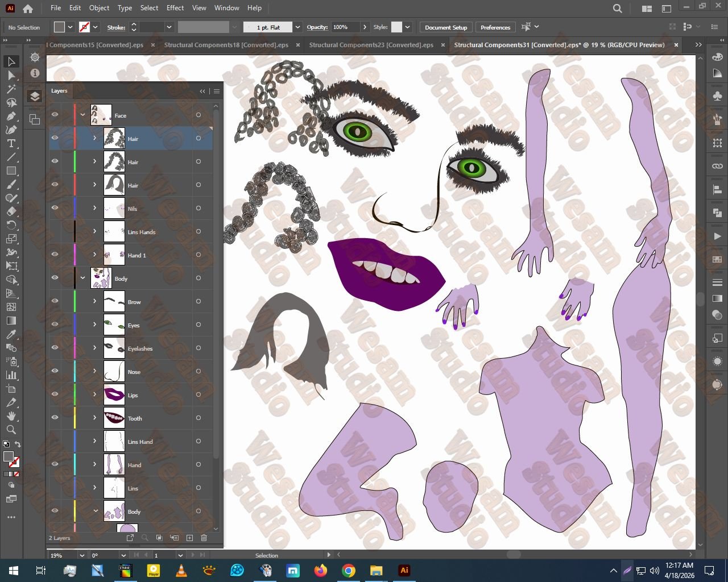This screenshot has height=582, width=728.
Task: Hide the Brow sublayer
Action: 55,301
